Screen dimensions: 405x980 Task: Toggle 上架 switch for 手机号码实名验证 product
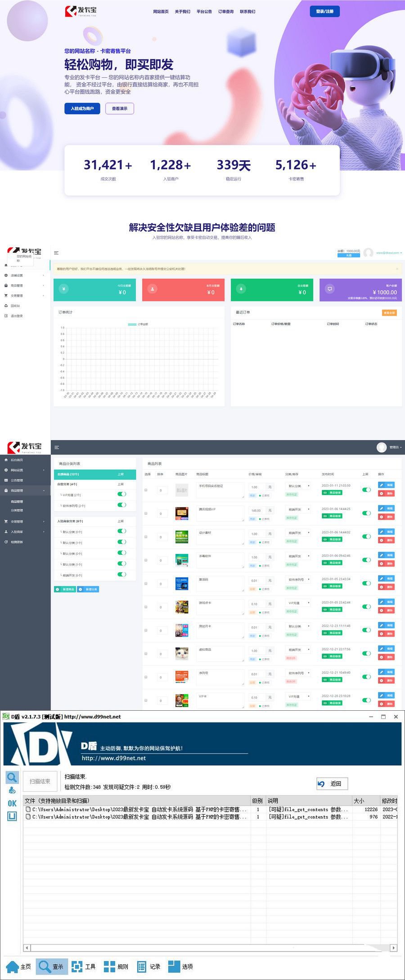pyautogui.click(x=366, y=490)
